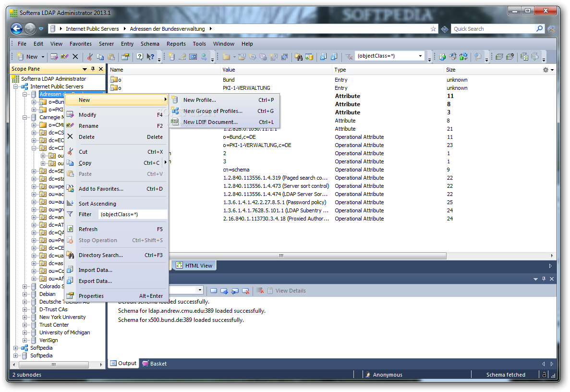Click the Type column header
Image resolution: width=570 pixels, height=392 pixels.
tap(388, 70)
